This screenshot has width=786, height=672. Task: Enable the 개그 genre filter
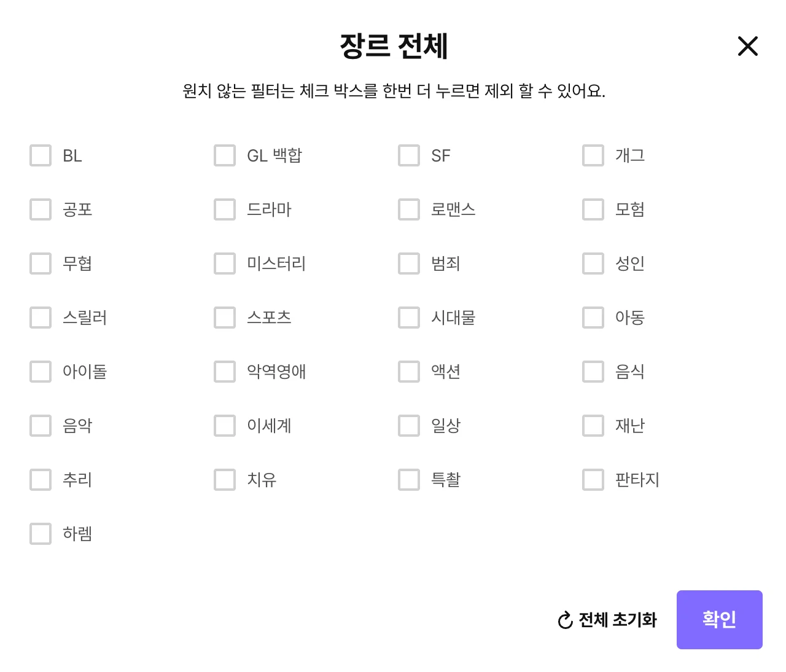593,155
